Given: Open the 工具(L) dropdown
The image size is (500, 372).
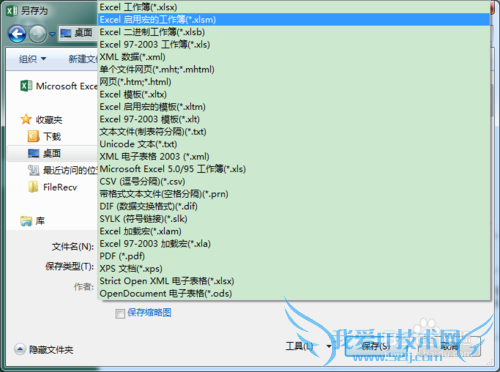Looking at the screenshot, I should [308, 347].
